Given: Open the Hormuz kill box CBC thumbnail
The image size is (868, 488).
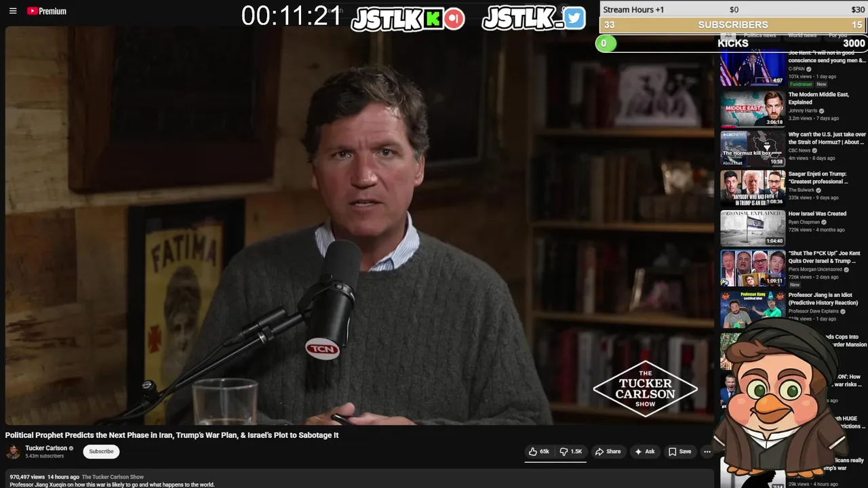Looking at the screenshot, I should click(753, 148).
